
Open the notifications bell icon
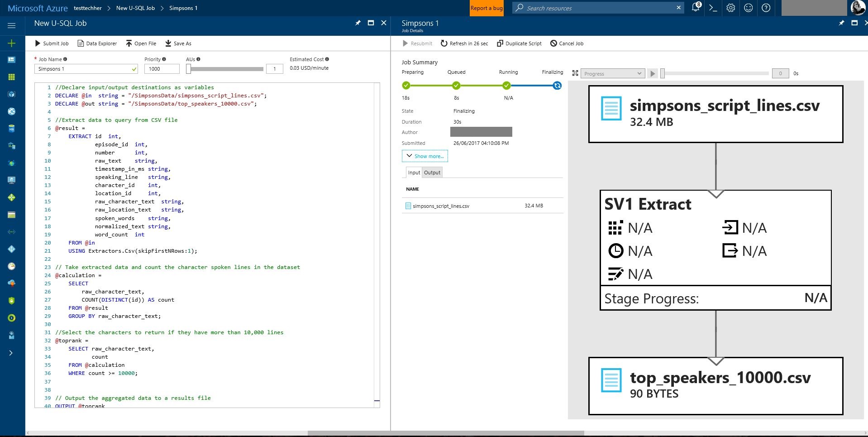pyautogui.click(x=696, y=7)
